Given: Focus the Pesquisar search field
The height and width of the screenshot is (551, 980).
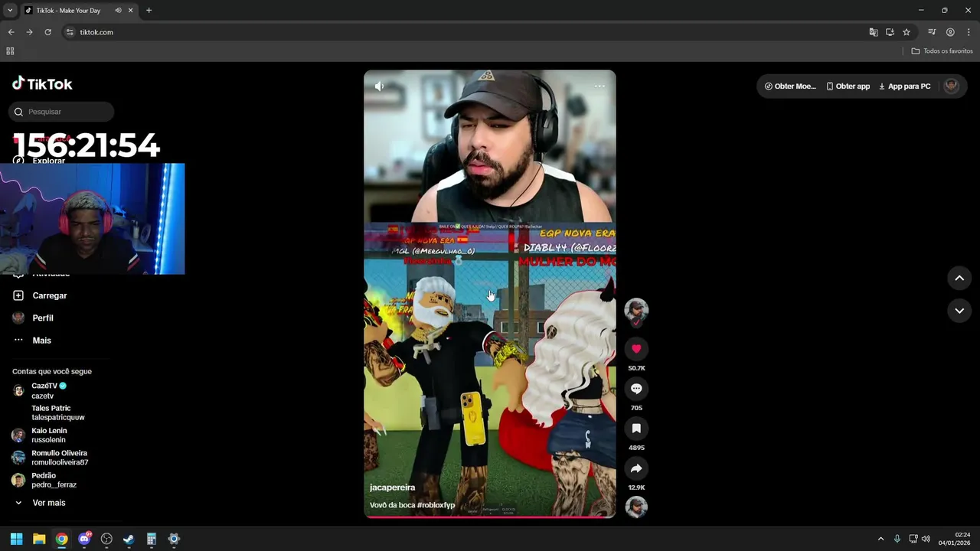Looking at the screenshot, I should tap(61, 112).
